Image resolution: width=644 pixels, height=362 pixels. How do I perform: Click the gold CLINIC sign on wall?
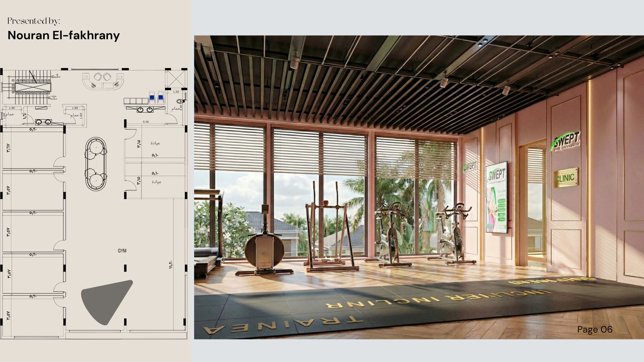point(565,178)
